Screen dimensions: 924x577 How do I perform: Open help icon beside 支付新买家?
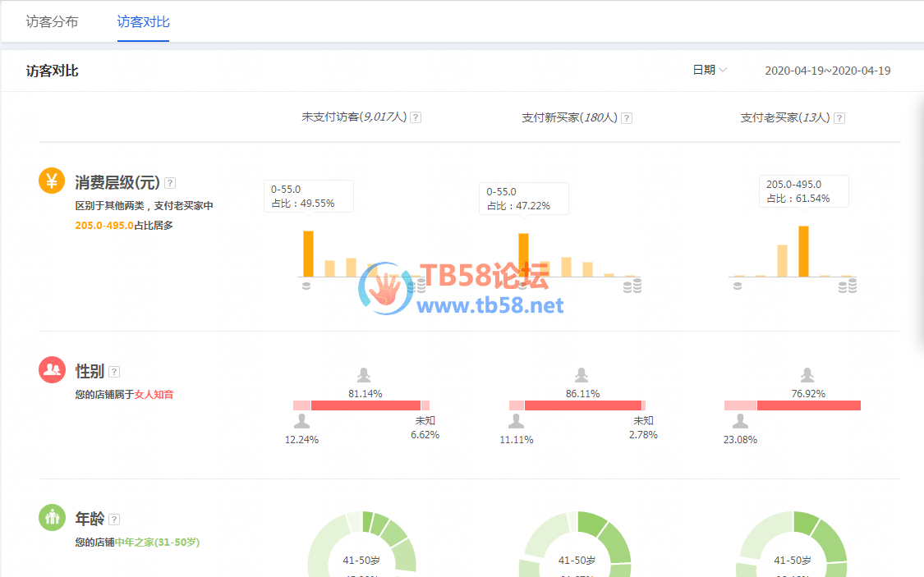point(627,117)
